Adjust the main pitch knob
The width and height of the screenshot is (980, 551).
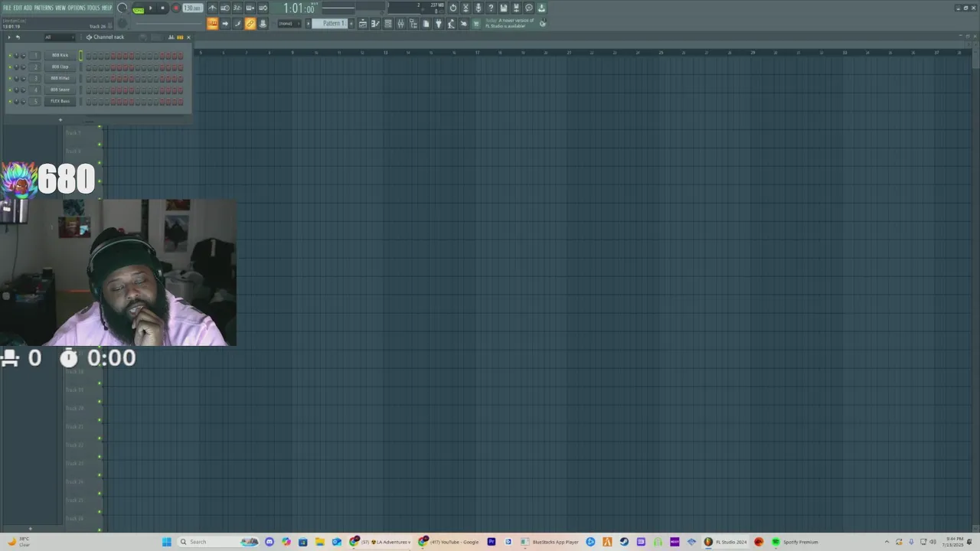point(122,24)
